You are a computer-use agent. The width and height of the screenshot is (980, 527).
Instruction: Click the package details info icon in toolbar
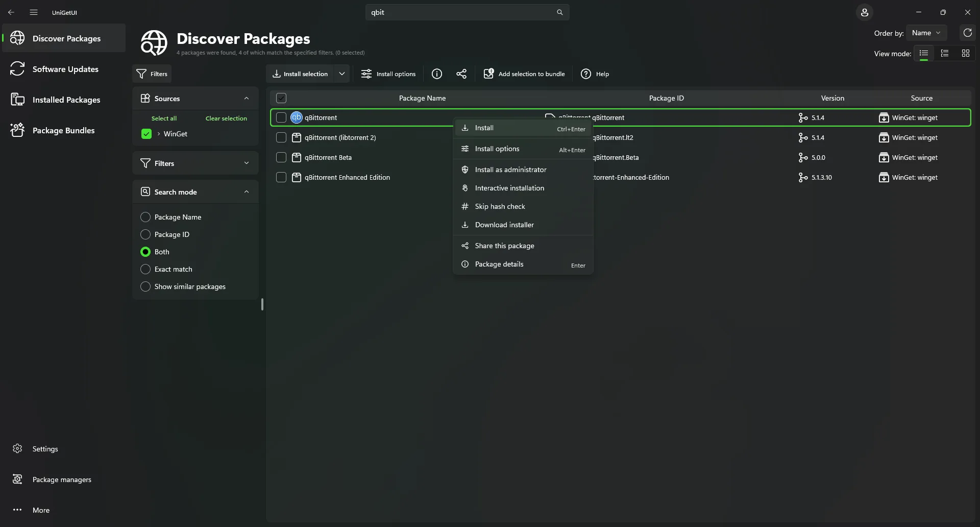[x=437, y=74]
